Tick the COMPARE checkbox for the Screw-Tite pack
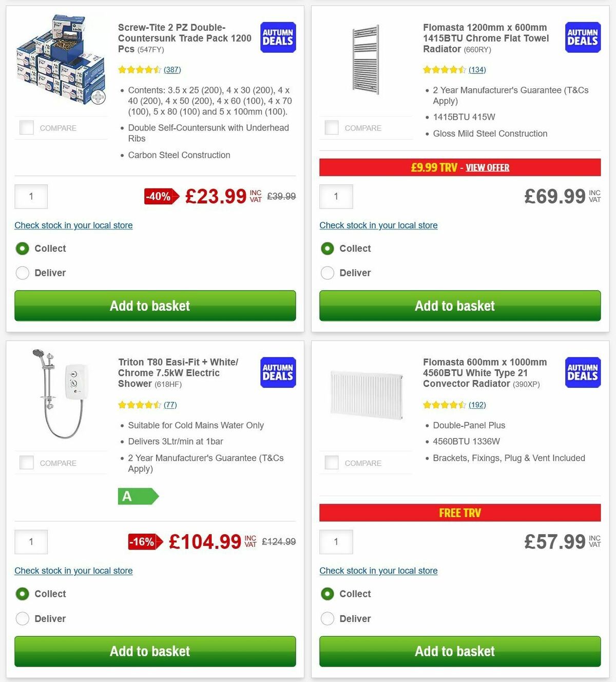616x682 pixels. (x=26, y=127)
